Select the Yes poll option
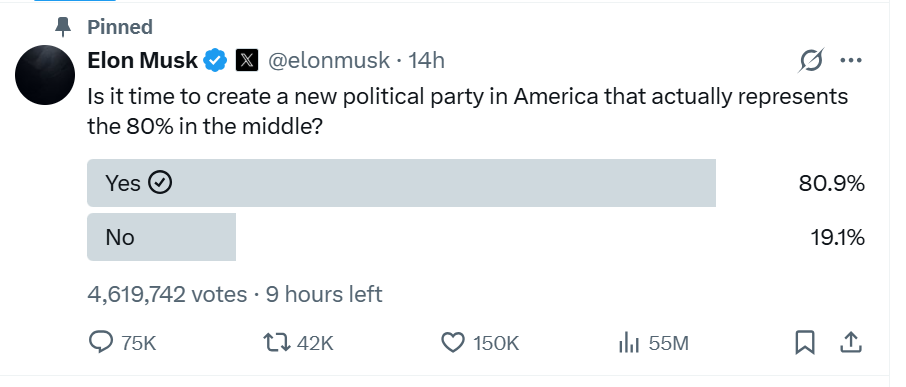 tap(402, 183)
